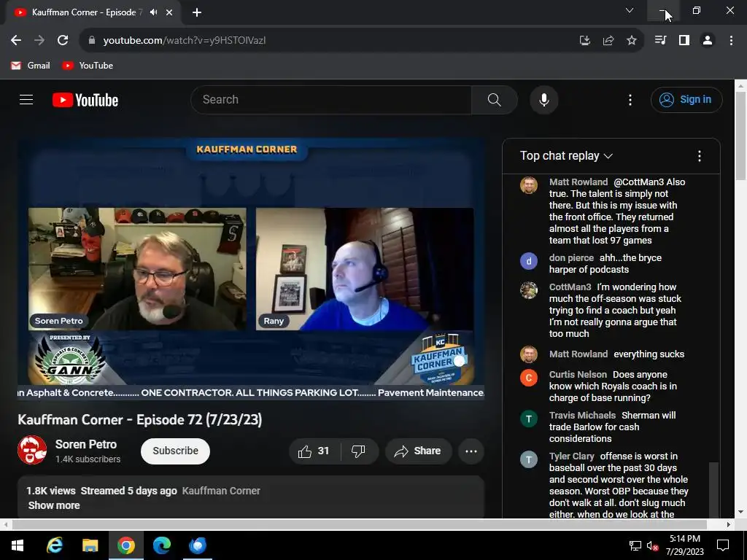The width and height of the screenshot is (747, 560).
Task: Like the video
Action: pyautogui.click(x=314, y=451)
